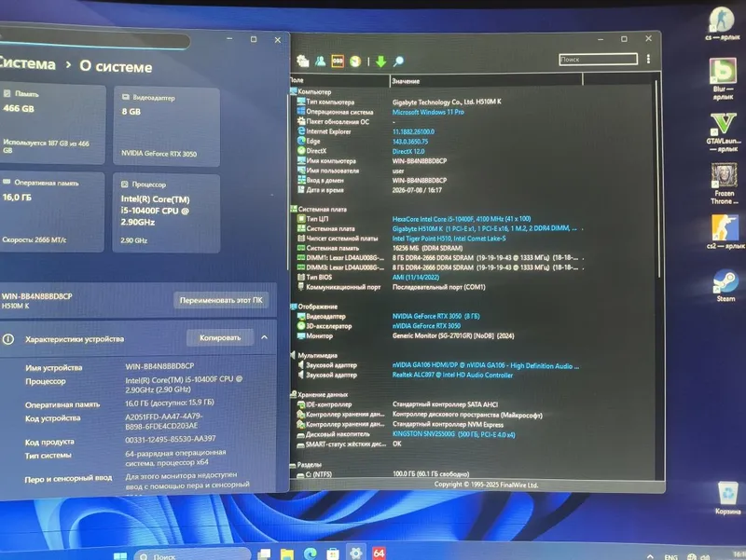Open the Gigabyte H510M K motherboard link
746x560 pixels.
point(484,228)
